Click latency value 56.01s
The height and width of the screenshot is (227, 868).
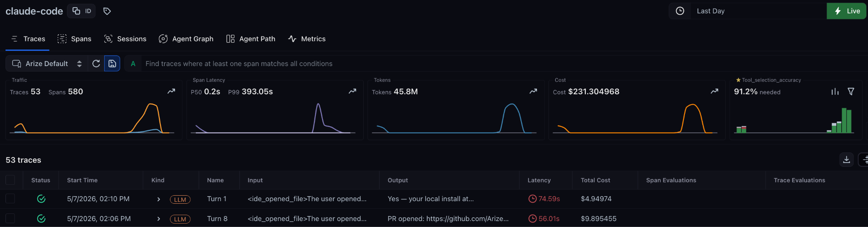click(x=549, y=219)
